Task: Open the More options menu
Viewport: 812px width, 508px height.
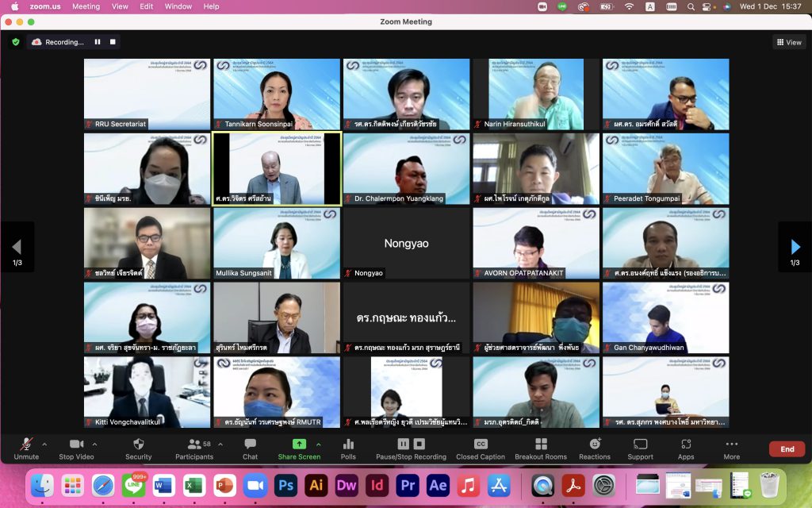Action: (x=732, y=449)
